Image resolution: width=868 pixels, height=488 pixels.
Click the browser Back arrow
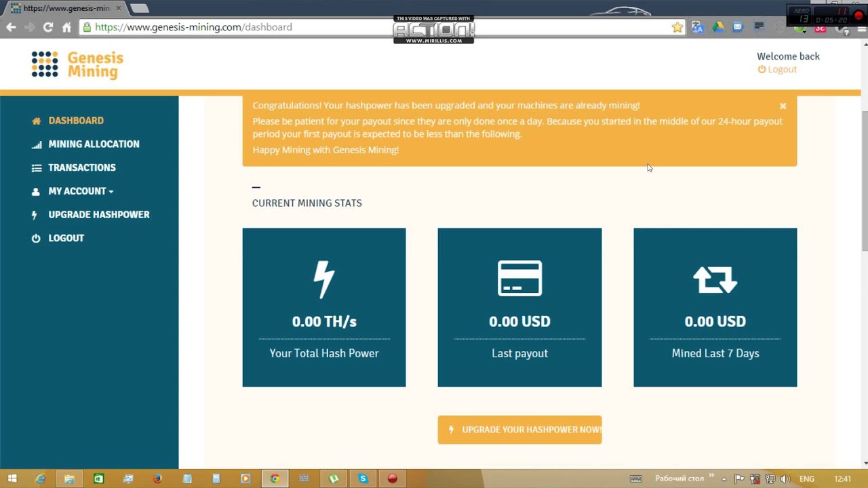click(x=11, y=27)
